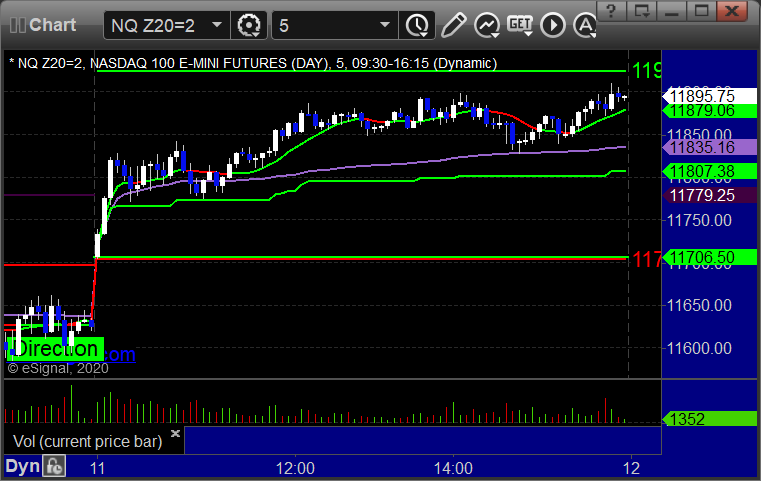Viewport: 761px width, 481px height.
Task: Open the studies chart-line icon menu
Action: tap(487, 25)
